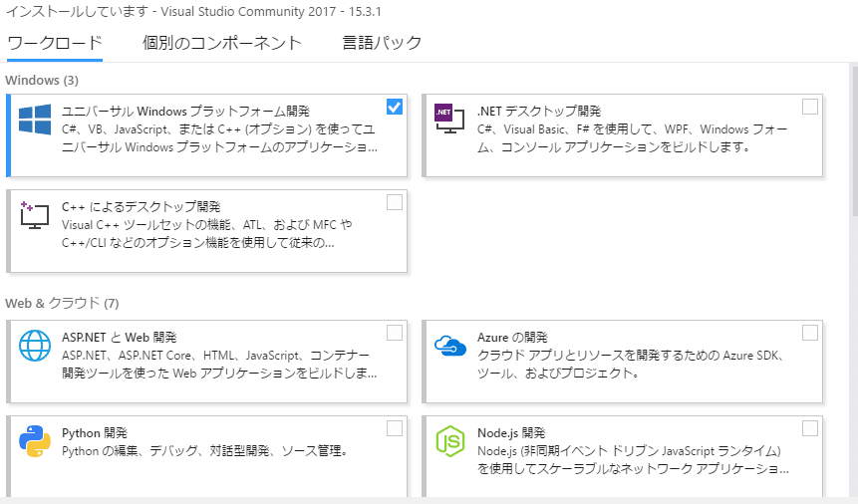Click the Node.js 開発 title text
This screenshot has height=504, width=858.
click(x=511, y=433)
